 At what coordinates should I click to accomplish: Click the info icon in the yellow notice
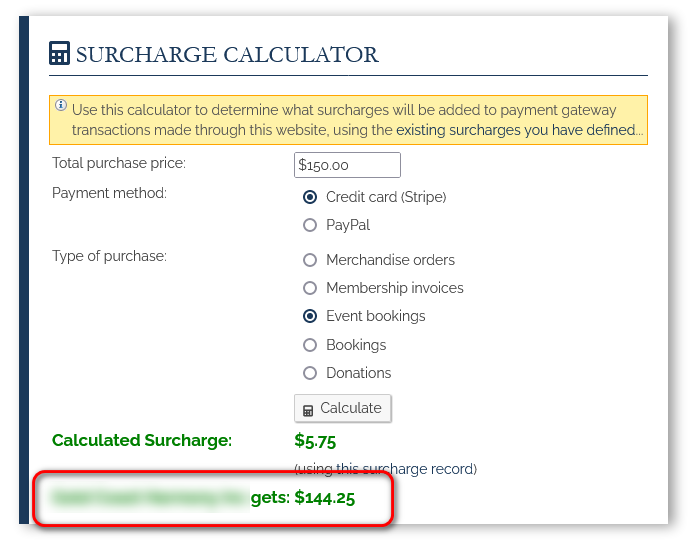click(x=61, y=106)
